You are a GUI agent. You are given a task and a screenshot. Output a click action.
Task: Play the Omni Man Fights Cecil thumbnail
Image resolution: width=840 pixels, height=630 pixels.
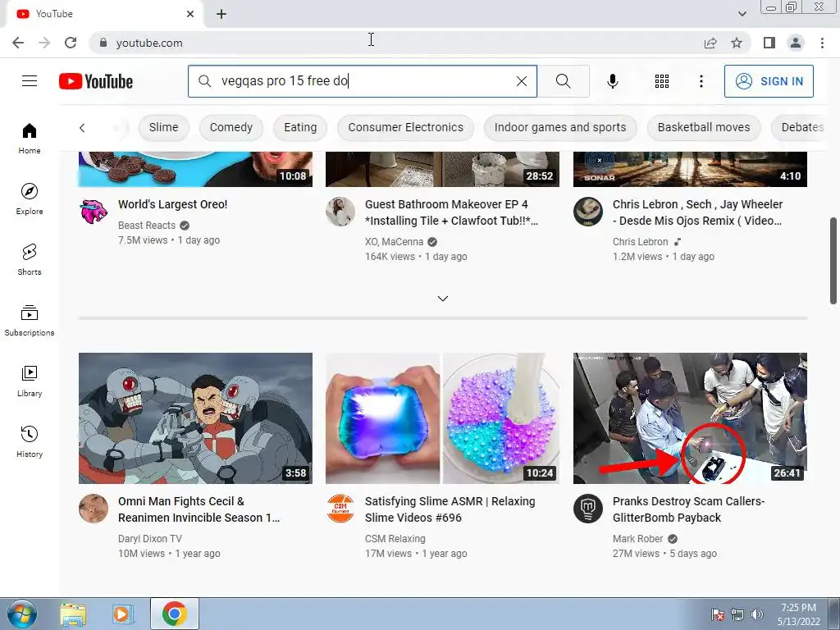[x=195, y=418]
